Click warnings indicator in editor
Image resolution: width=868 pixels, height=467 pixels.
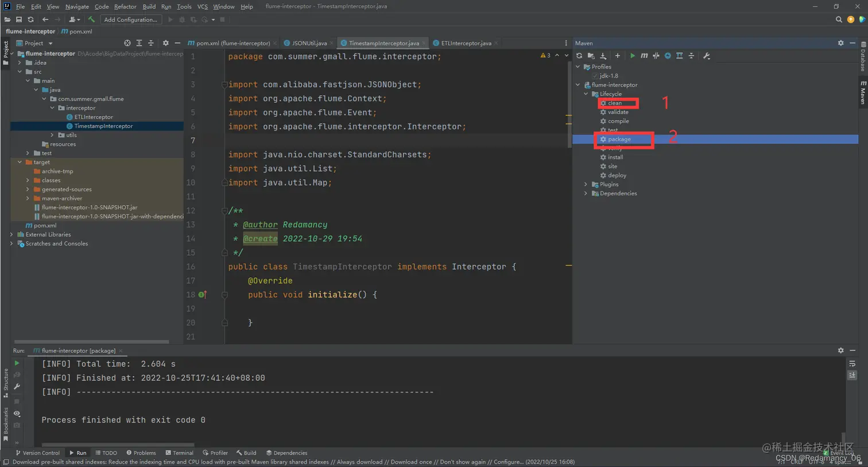pyautogui.click(x=545, y=56)
